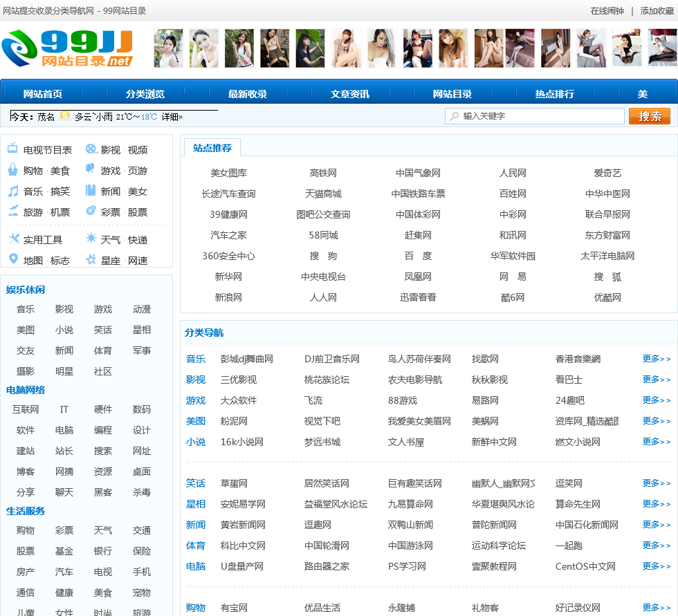Select the 站点推荐 tab
This screenshot has height=616, width=678.
click(x=212, y=148)
